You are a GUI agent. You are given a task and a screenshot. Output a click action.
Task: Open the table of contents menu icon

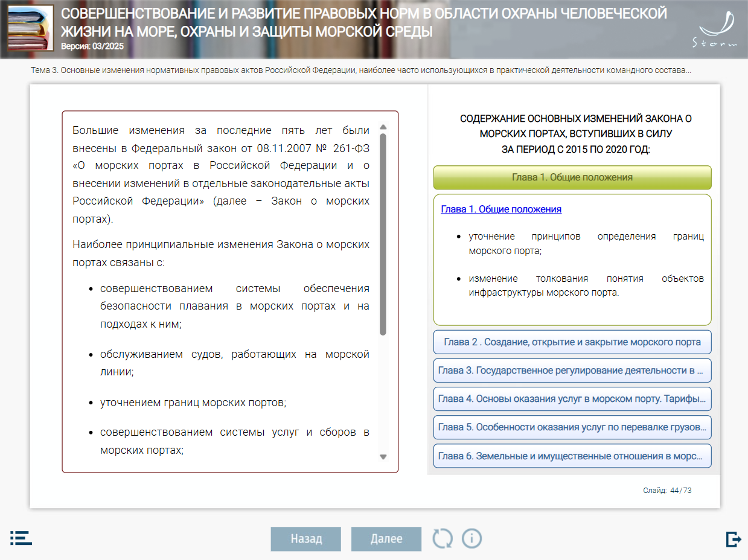tap(21, 538)
